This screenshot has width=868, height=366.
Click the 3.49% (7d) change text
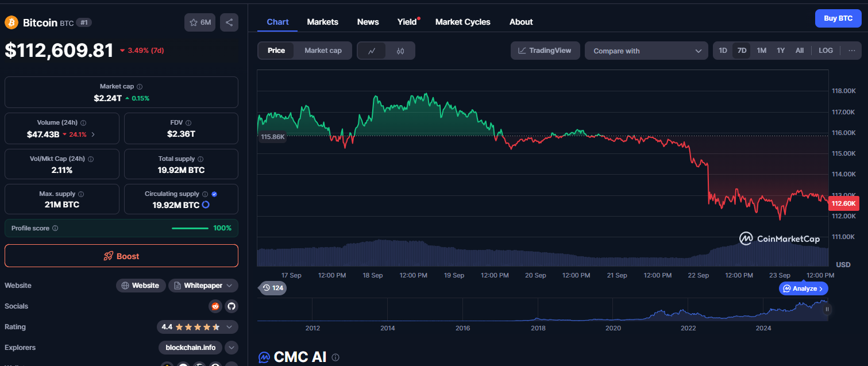click(x=146, y=51)
